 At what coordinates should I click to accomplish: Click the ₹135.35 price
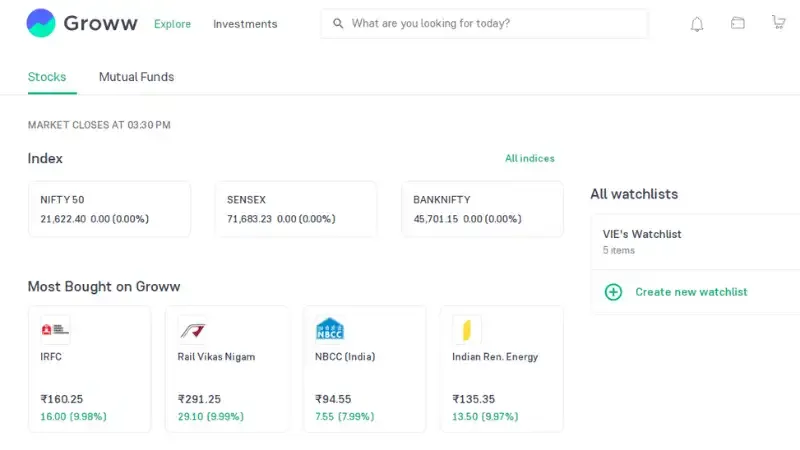(473, 399)
